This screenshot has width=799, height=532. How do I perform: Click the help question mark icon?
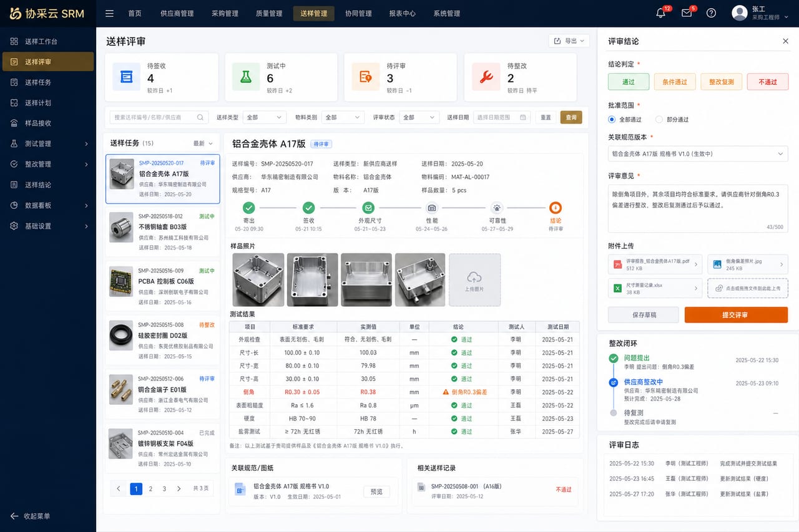711,13
